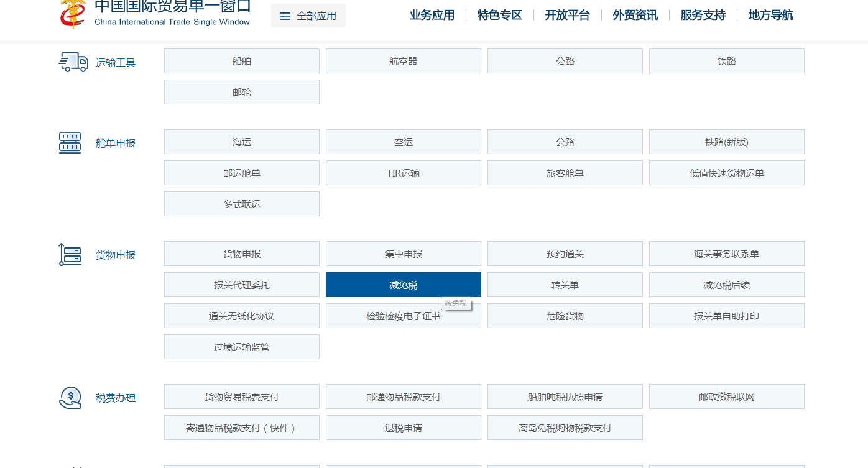Click the cargo declaration stack icon
Screen dimensions: 868x468
tap(70, 254)
